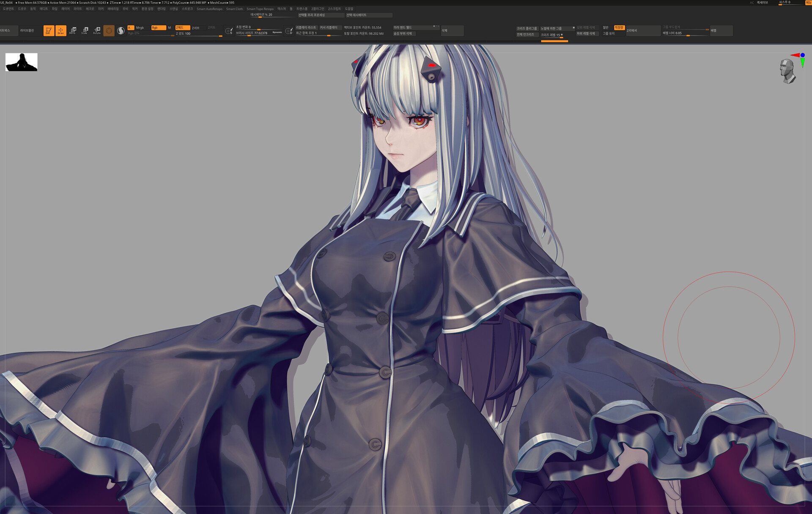The width and height of the screenshot is (812, 514).
Task: Open the Smart Cloth menu
Action: 234,9
